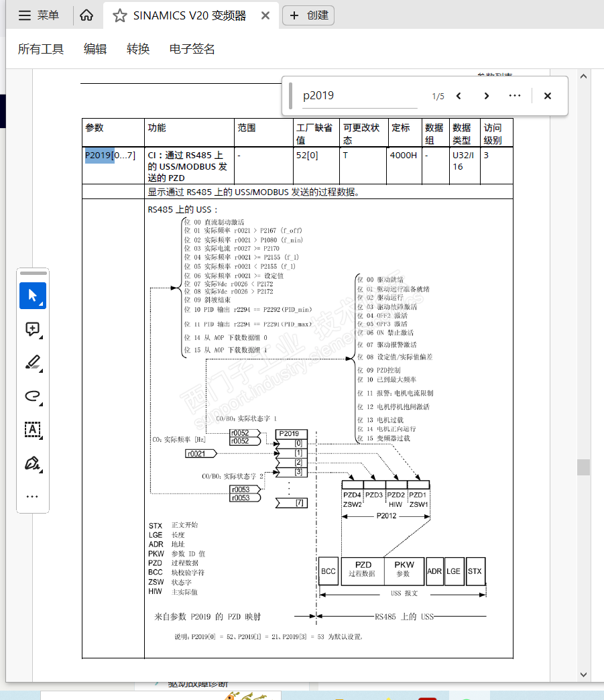Star the SINAMICS V20 document tab

point(119,16)
